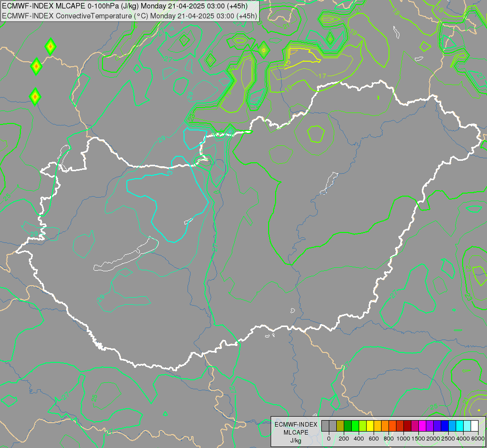
Task: Click the legend value 2000
Action: click(433, 439)
